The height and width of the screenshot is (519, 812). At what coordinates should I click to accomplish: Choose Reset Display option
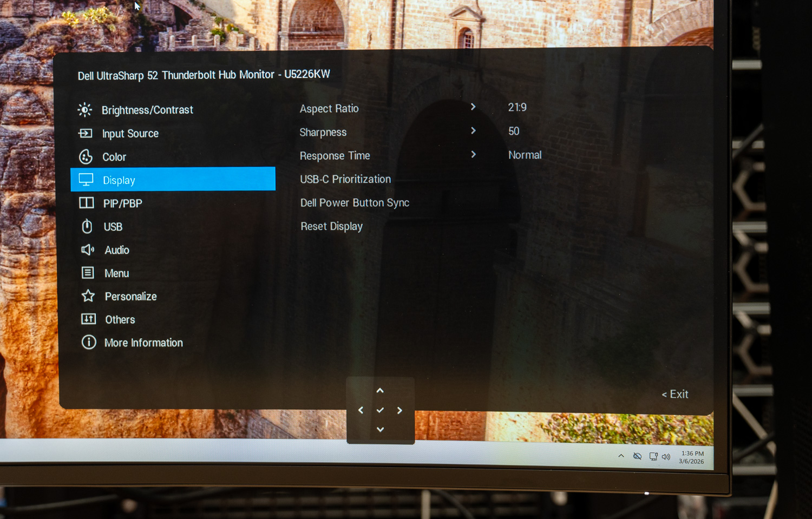331,226
